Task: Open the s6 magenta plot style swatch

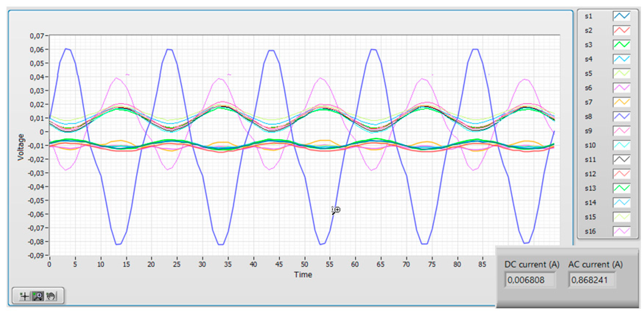Action: pyautogui.click(x=622, y=88)
